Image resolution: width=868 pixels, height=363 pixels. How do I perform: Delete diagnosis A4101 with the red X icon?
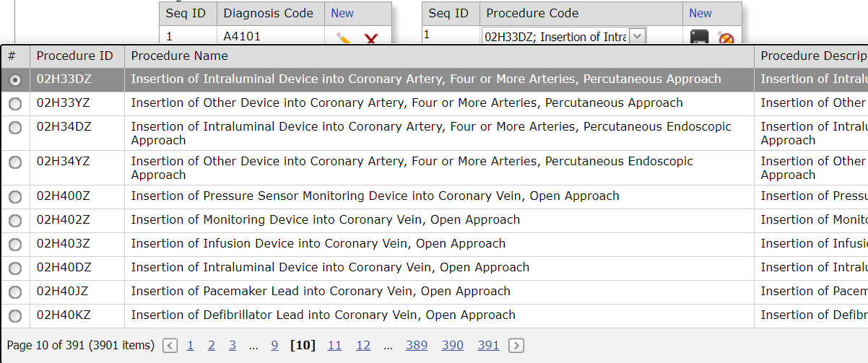coord(371,38)
